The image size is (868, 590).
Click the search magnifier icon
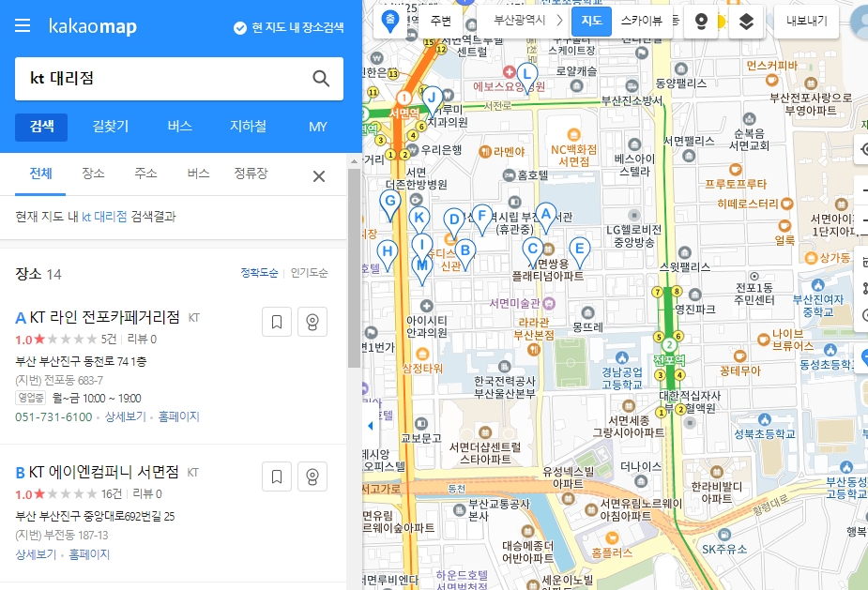point(321,78)
